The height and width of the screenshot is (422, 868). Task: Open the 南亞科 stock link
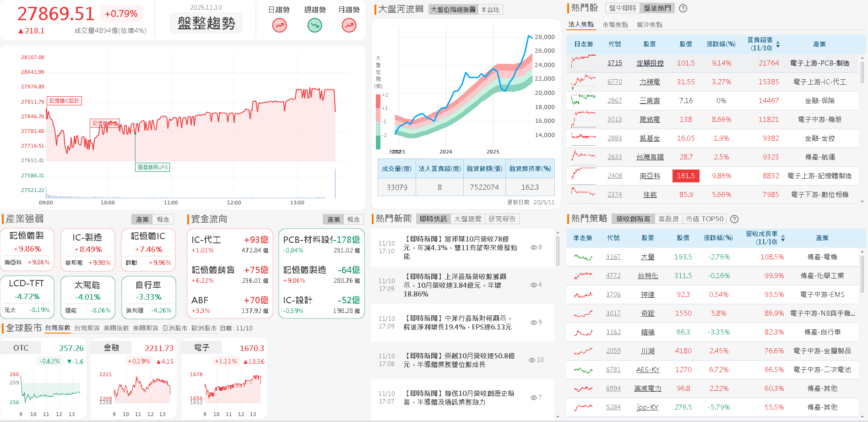click(x=650, y=175)
